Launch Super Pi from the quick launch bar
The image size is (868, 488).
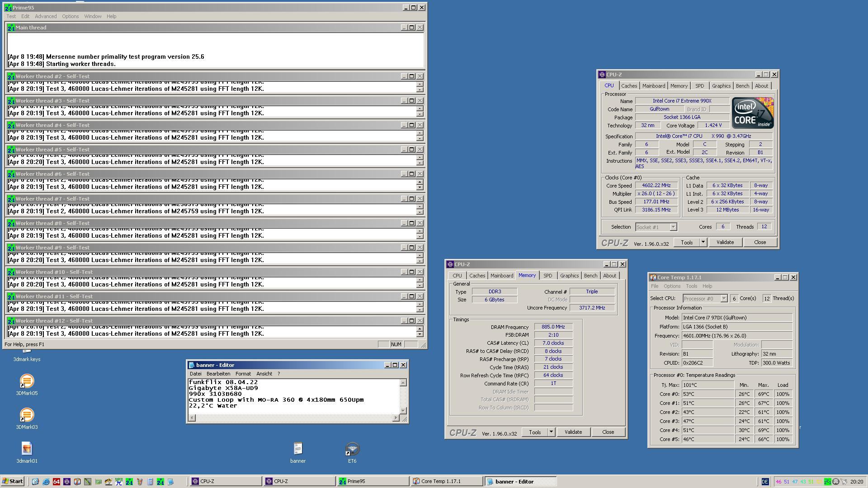(119, 482)
